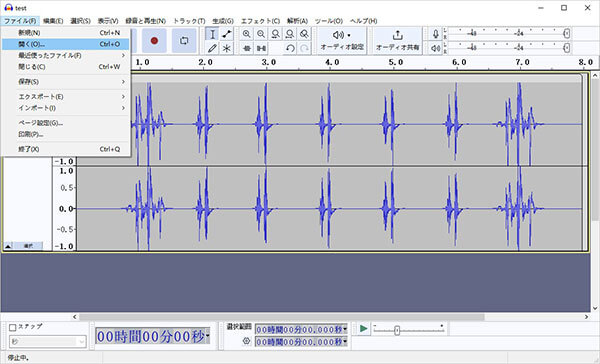600x364 pixels.
Task: Open the Generate (生成) menu
Action: pyautogui.click(x=223, y=21)
